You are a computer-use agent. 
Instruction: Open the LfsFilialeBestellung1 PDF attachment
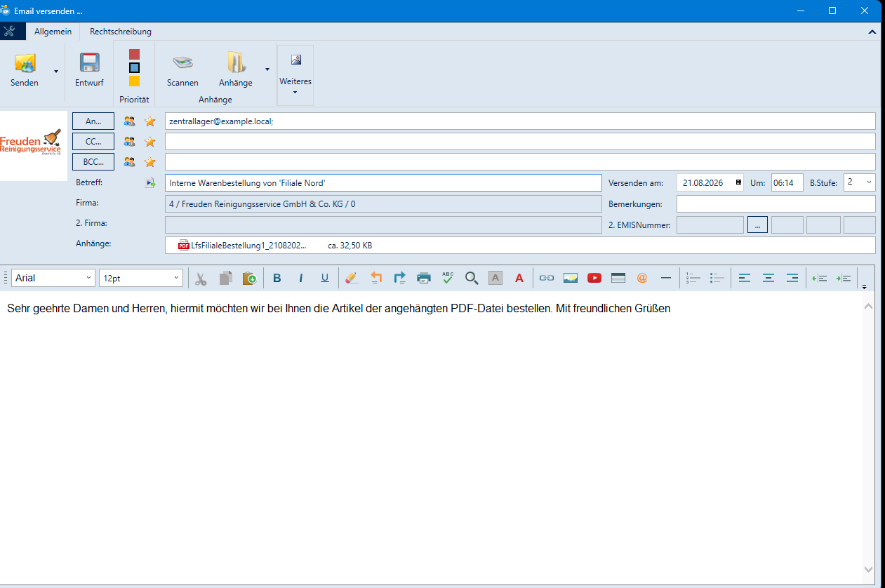(242, 246)
